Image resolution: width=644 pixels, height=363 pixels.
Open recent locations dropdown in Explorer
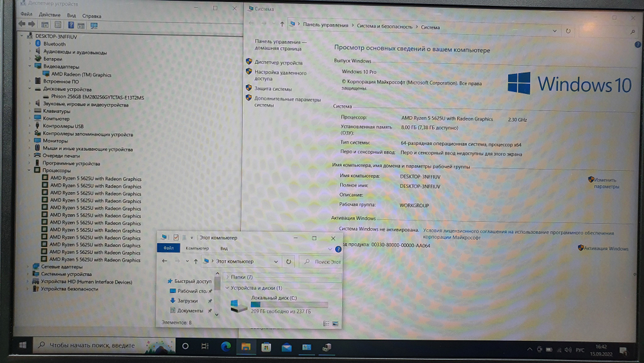tap(187, 261)
